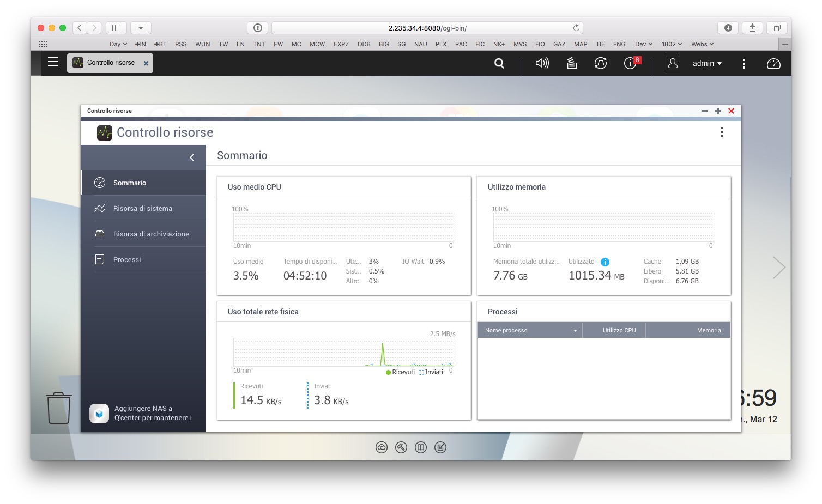
Task: Open Risorsa di sistema section
Action: click(x=143, y=208)
